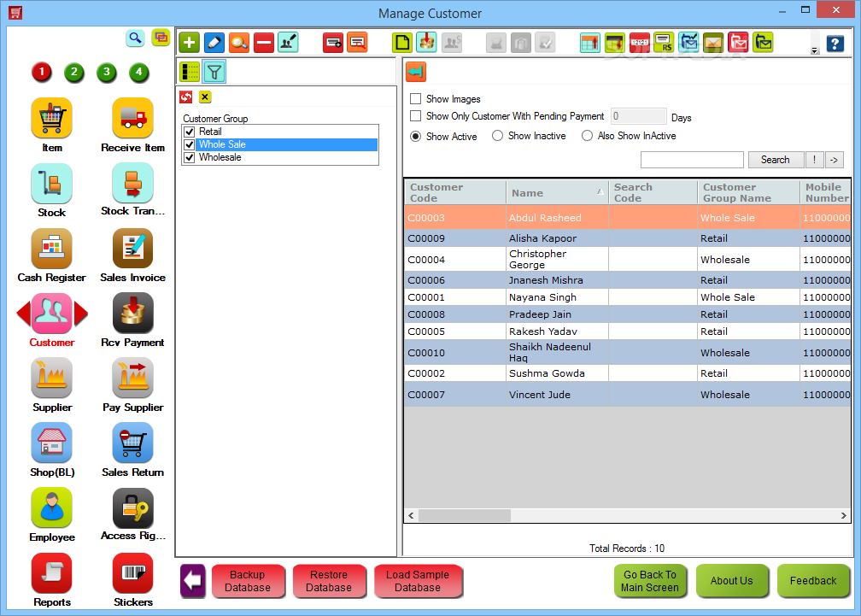Click the Backup Database button

(x=248, y=581)
